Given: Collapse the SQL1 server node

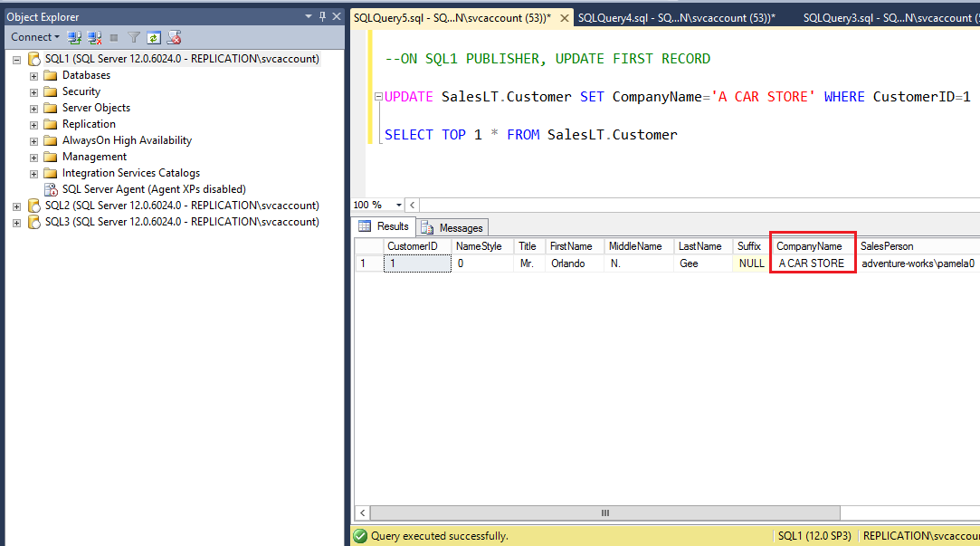Looking at the screenshot, I should 16,59.
